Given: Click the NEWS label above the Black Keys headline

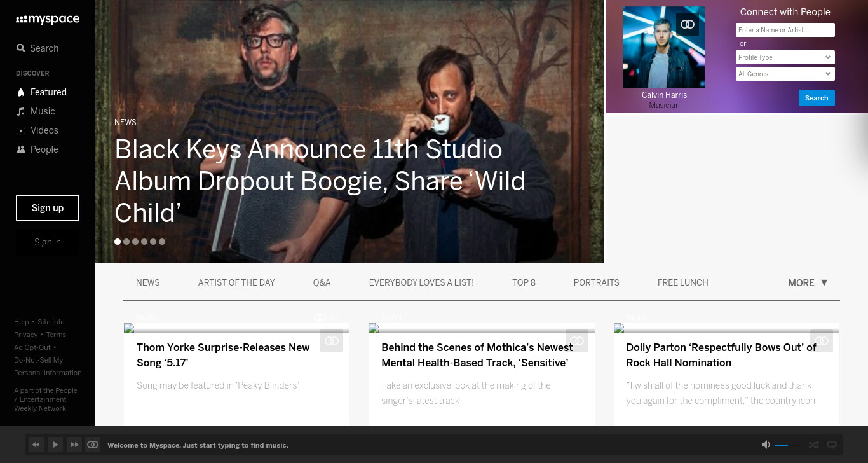Looking at the screenshot, I should [125, 122].
